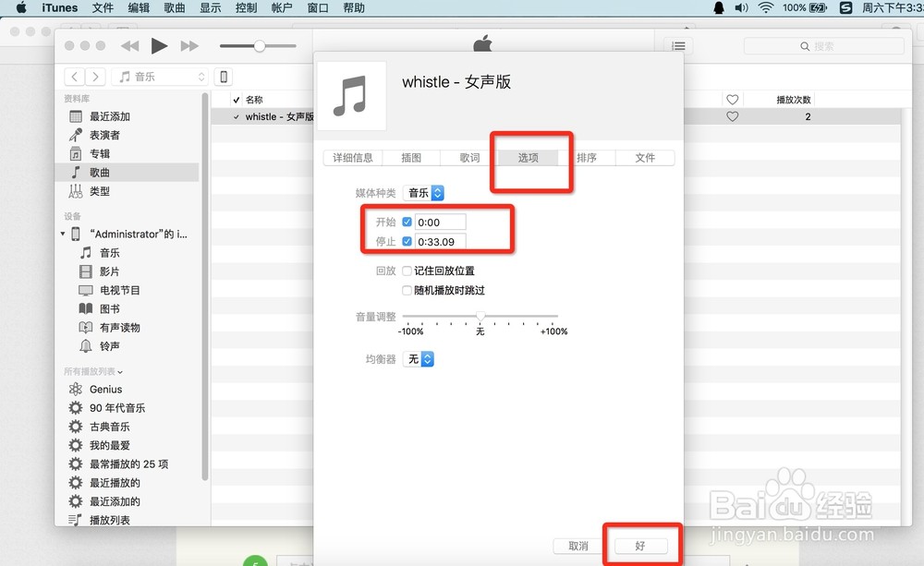Click the rewind previous track button

[x=129, y=46]
